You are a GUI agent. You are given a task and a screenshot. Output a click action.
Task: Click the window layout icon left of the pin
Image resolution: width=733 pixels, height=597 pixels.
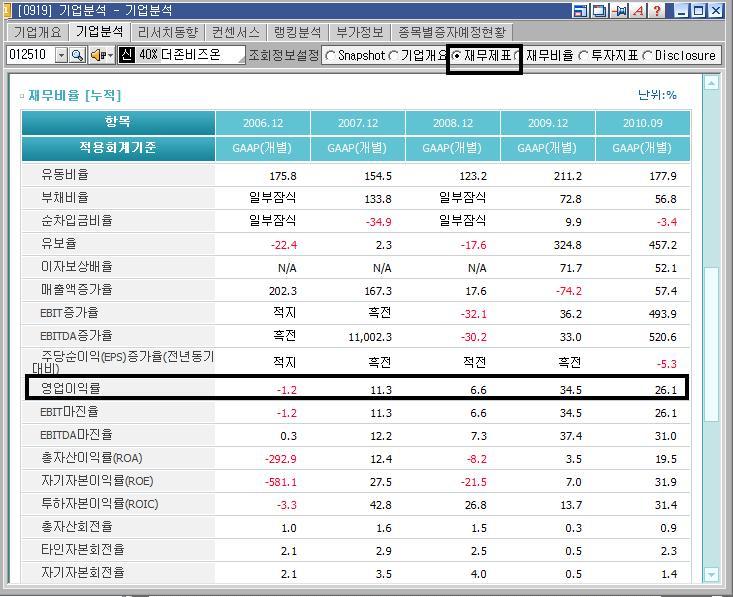(581, 11)
